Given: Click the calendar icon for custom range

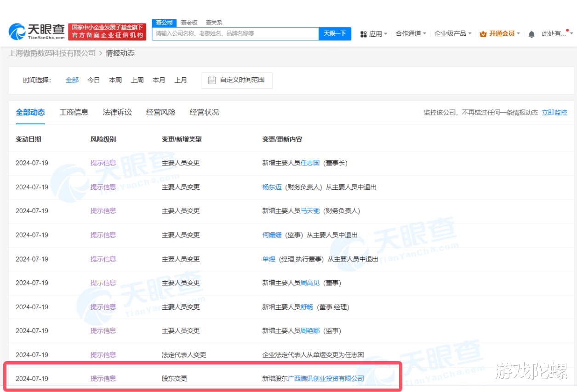Looking at the screenshot, I should [x=211, y=80].
